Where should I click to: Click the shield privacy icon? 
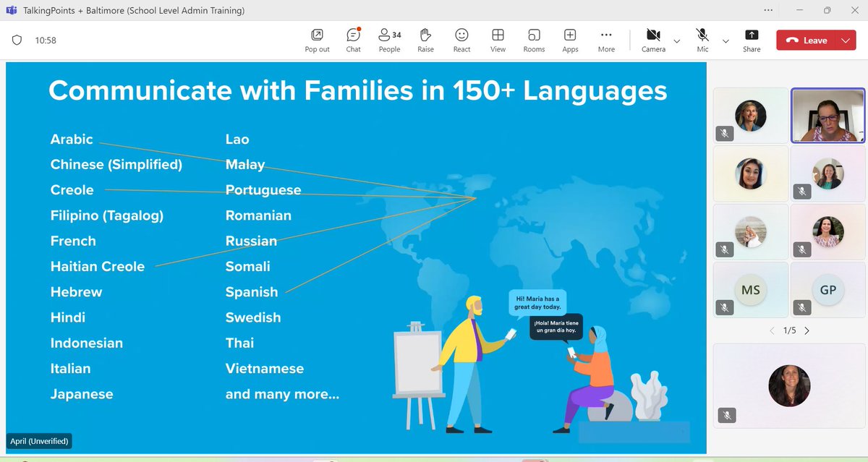click(x=17, y=40)
